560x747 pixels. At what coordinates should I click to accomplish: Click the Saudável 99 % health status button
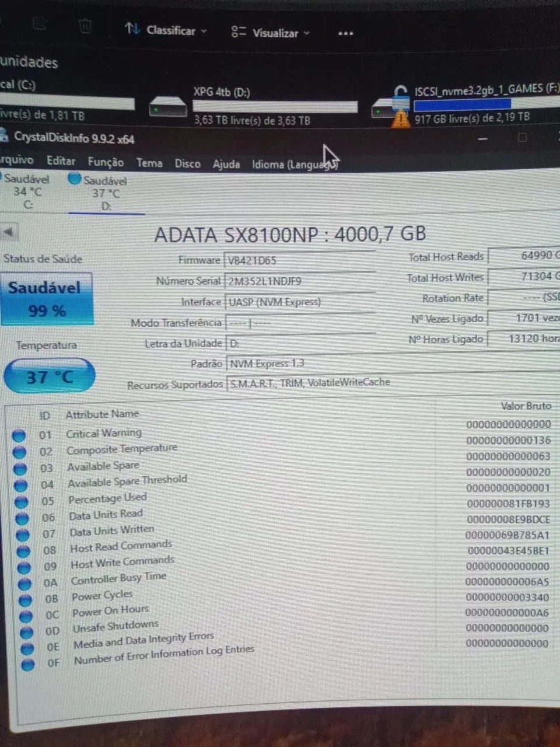tap(47, 299)
